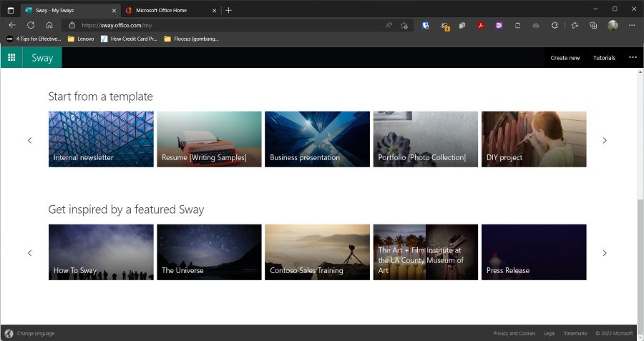Screen dimensions: 644x341
Task: Open How Credit Card Pr... bookmark
Action: (130, 39)
